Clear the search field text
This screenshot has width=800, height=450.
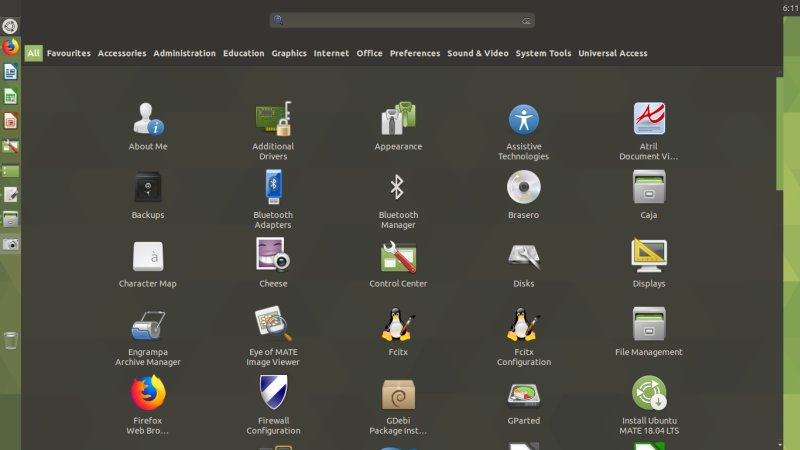[x=526, y=20]
